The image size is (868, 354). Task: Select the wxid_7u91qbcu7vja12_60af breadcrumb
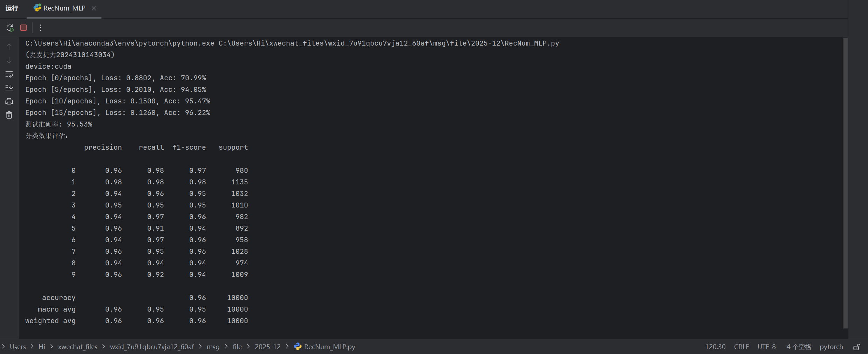click(152, 347)
